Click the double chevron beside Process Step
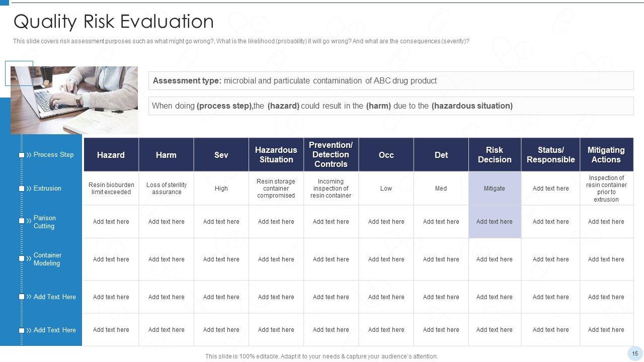The height and width of the screenshot is (362, 644). click(29, 155)
